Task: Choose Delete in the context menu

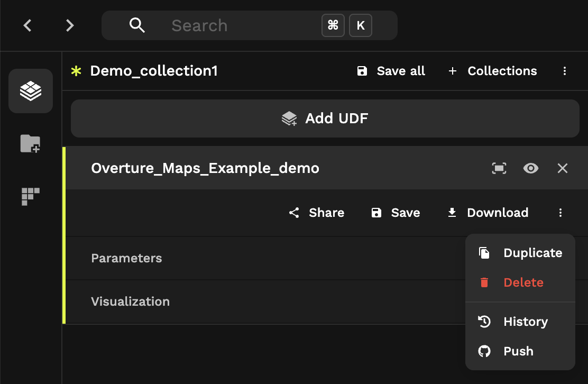Action: tap(520, 282)
